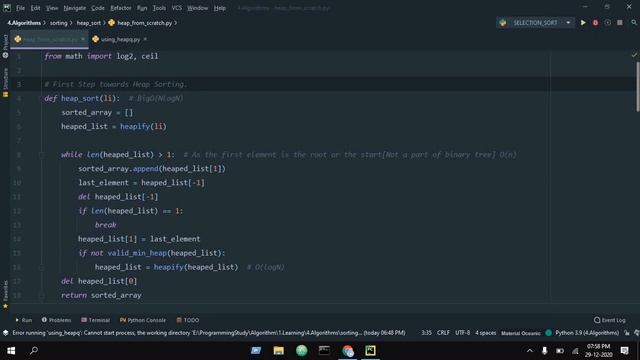
Task: Open the Problems tool window
Action: click(x=56, y=320)
